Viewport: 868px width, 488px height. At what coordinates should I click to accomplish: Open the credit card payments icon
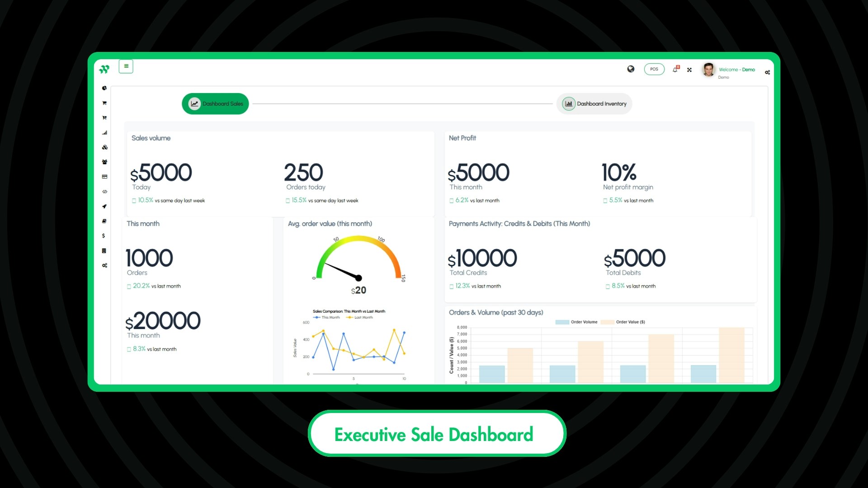click(x=104, y=177)
